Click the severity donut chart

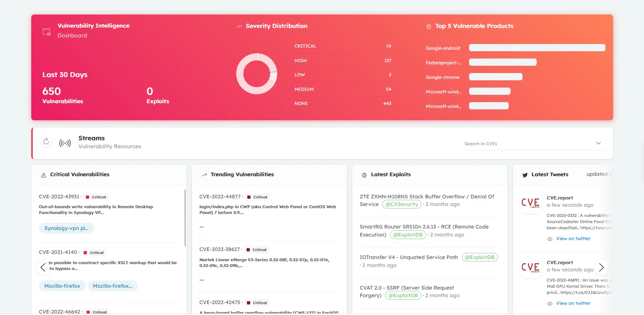[x=257, y=74]
